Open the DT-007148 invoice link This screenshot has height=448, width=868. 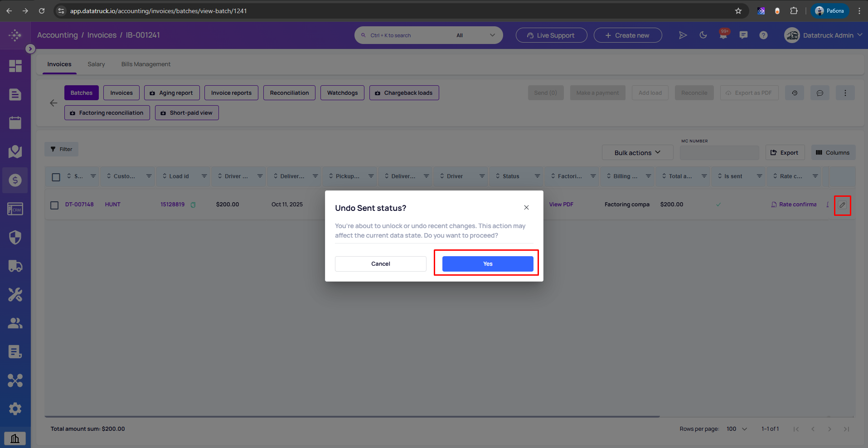[79, 205]
